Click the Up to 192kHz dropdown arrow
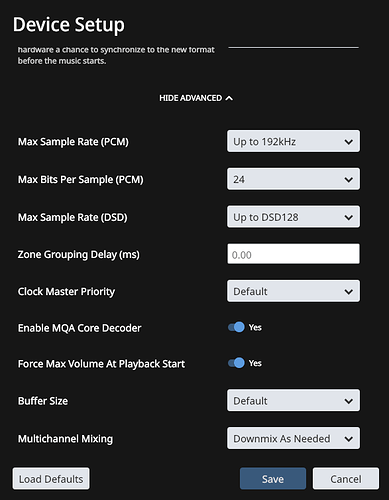The height and width of the screenshot is (500, 389). (x=349, y=142)
